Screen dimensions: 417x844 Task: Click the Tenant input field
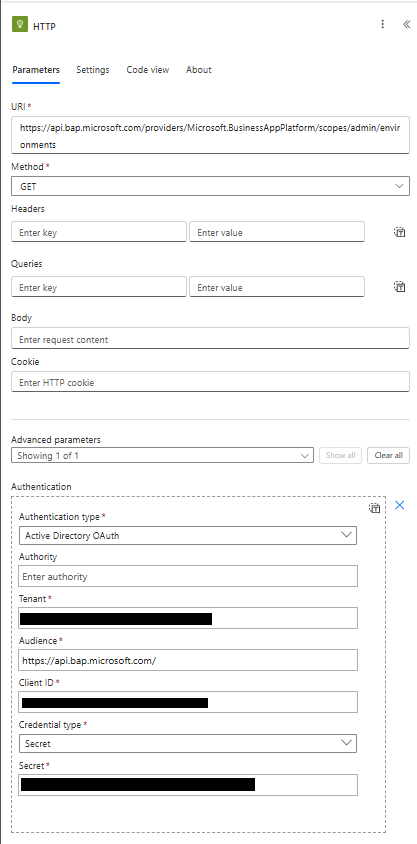[188, 618]
